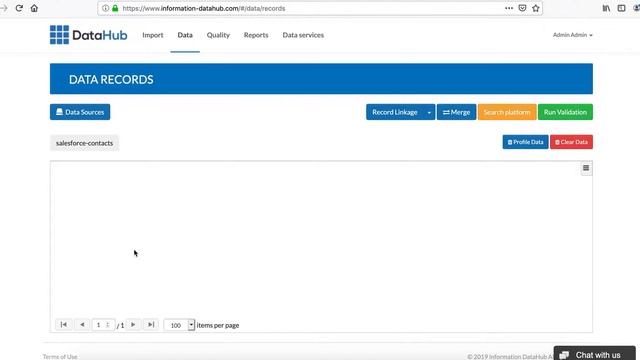The image size is (640, 360).
Task: Jump to the last page of records
Action: coord(151,324)
